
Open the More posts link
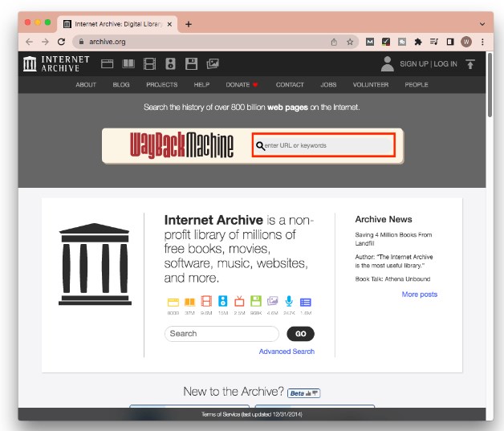coord(420,295)
